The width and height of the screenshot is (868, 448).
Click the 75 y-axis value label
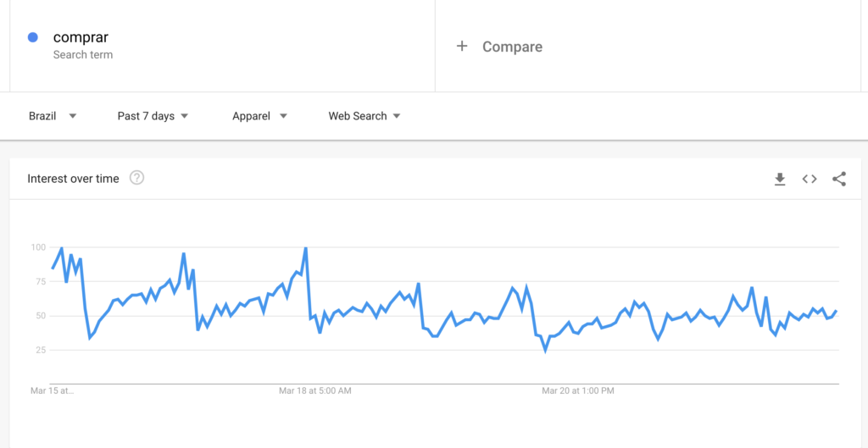tap(40, 281)
